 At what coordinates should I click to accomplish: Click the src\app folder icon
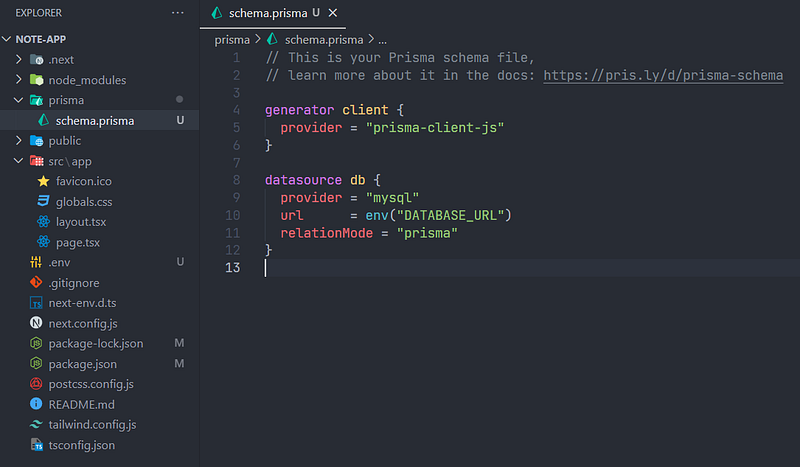pyautogui.click(x=36, y=161)
